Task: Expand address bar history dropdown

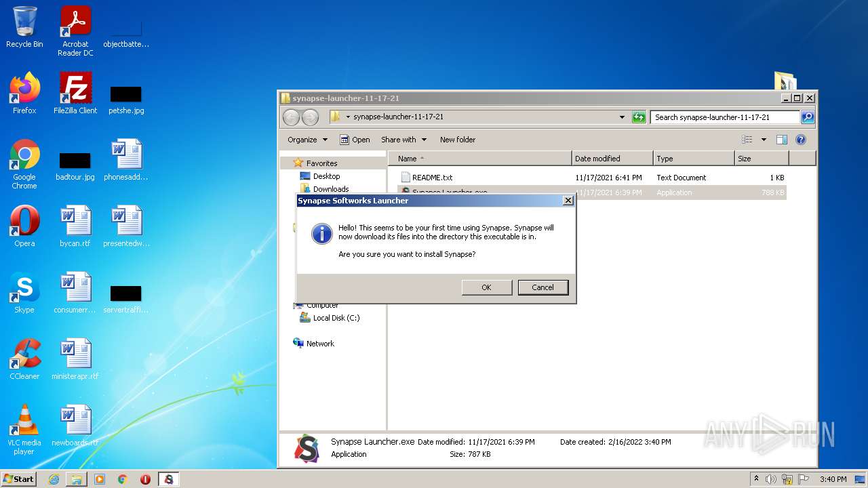Action: pyautogui.click(x=622, y=117)
